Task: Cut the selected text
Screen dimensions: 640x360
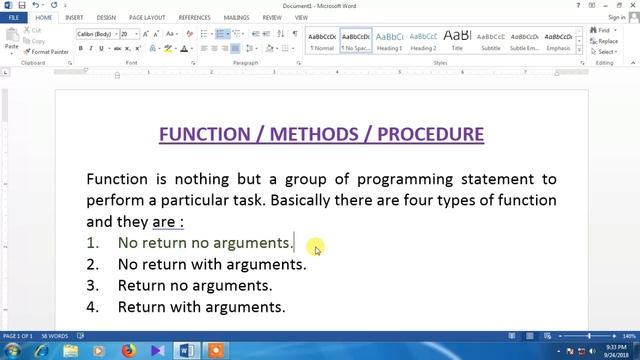Action: coord(32,30)
